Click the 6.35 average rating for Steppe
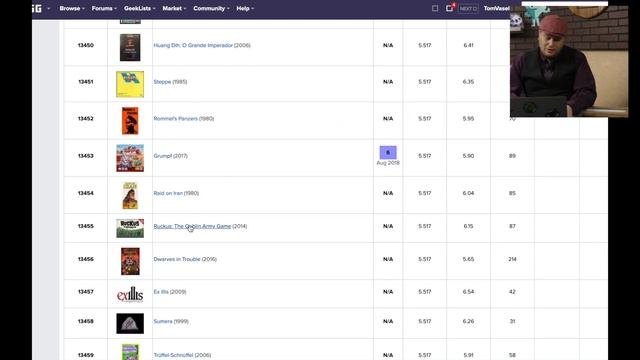The height and width of the screenshot is (360, 640). (x=468, y=82)
